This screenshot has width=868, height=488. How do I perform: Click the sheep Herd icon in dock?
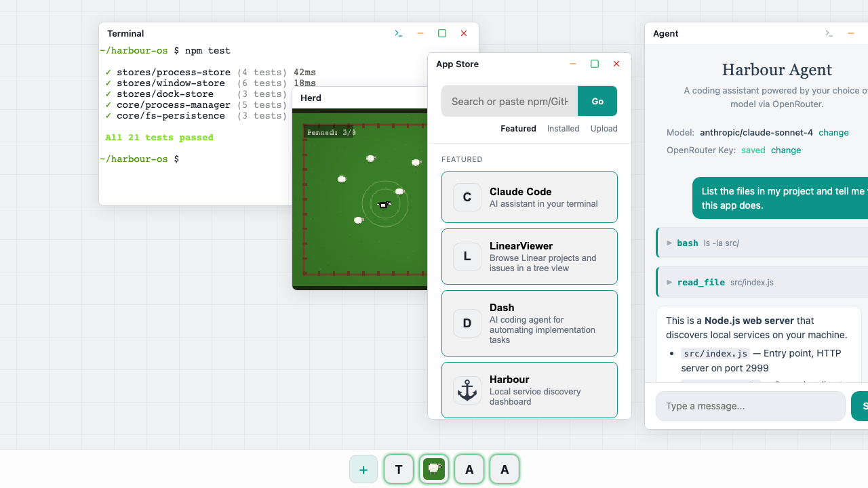point(434,470)
